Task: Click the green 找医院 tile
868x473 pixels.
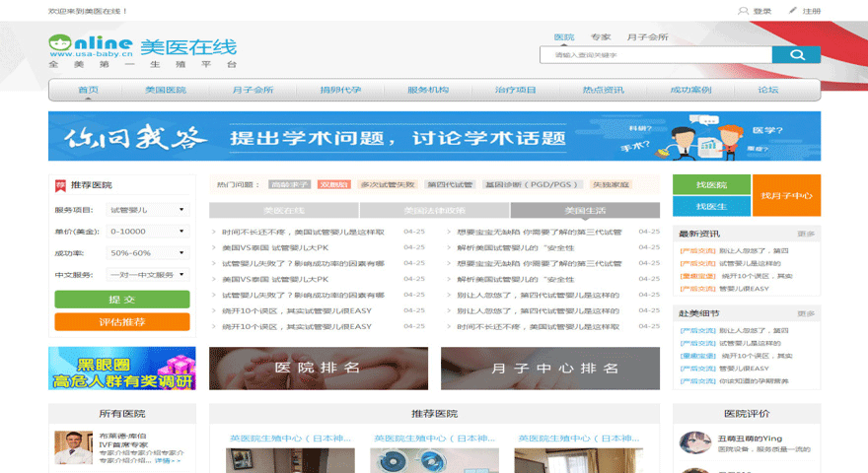Action: tap(711, 185)
